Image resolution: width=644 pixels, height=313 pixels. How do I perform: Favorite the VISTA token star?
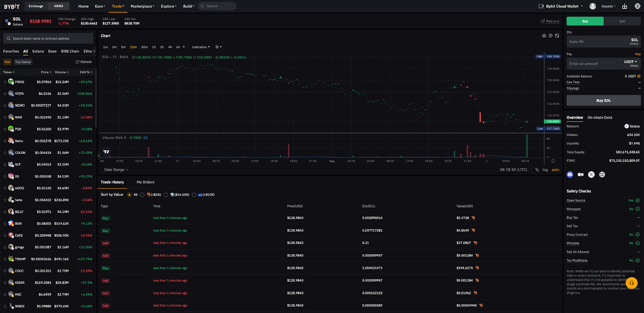pos(5,93)
